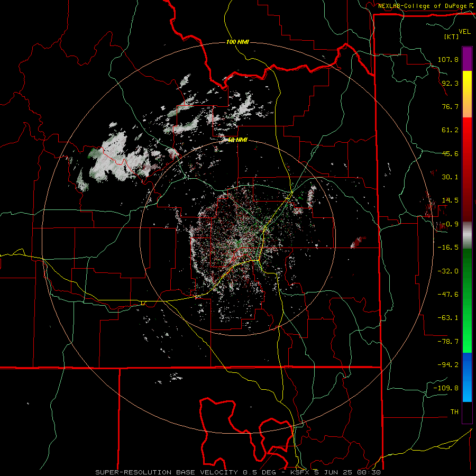Select the 14.5 legend value

pos(450,200)
